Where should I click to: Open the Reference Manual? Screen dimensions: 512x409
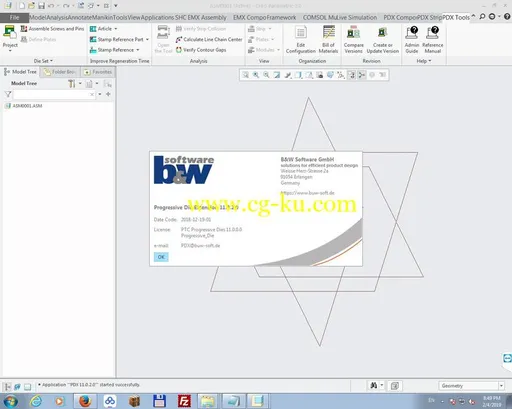click(433, 40)
